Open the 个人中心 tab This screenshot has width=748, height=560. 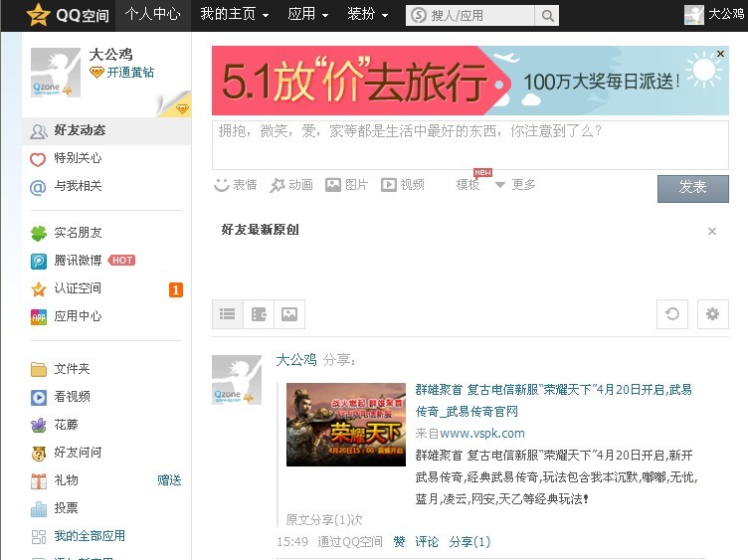tap(152, 15)
